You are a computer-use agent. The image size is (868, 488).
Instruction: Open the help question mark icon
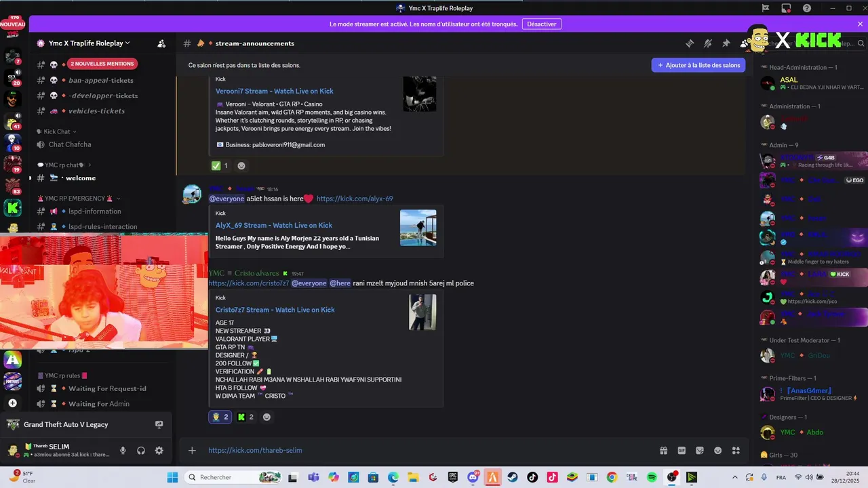[x=807, y=8]
